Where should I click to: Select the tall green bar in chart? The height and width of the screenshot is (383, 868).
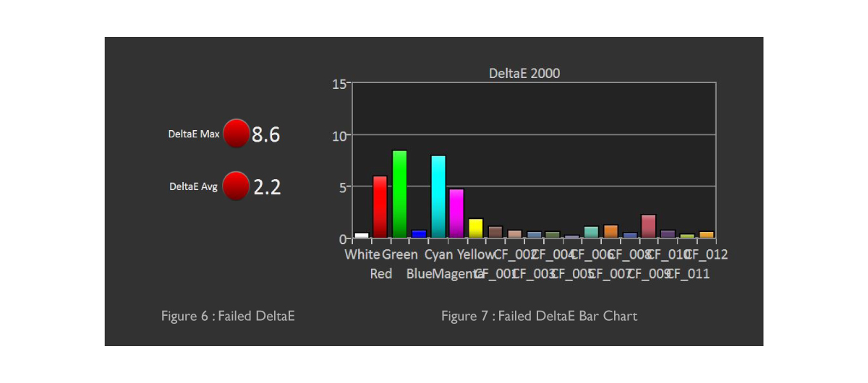click(399, 194)
